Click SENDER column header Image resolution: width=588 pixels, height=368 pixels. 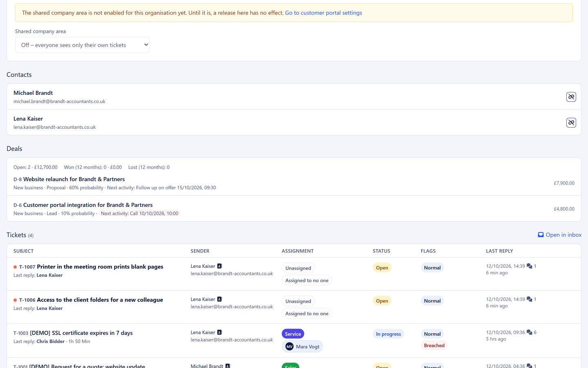[200, 251]
